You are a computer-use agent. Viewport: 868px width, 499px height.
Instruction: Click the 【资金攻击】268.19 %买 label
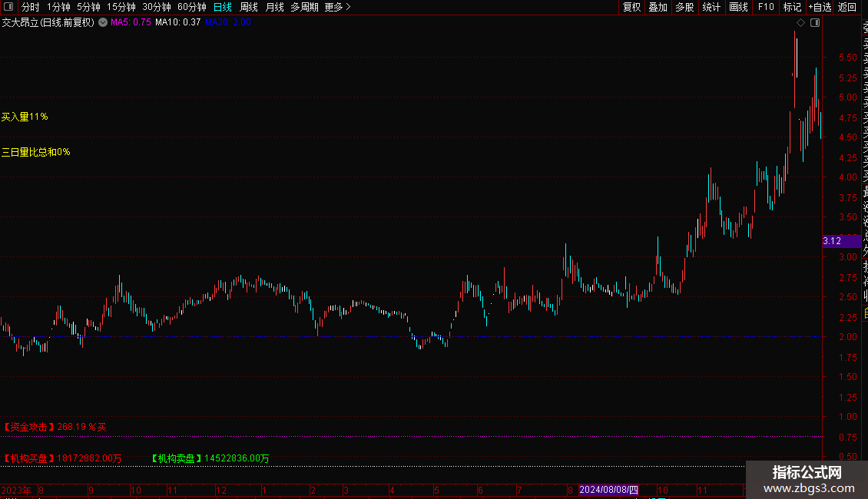coord(55,427)
